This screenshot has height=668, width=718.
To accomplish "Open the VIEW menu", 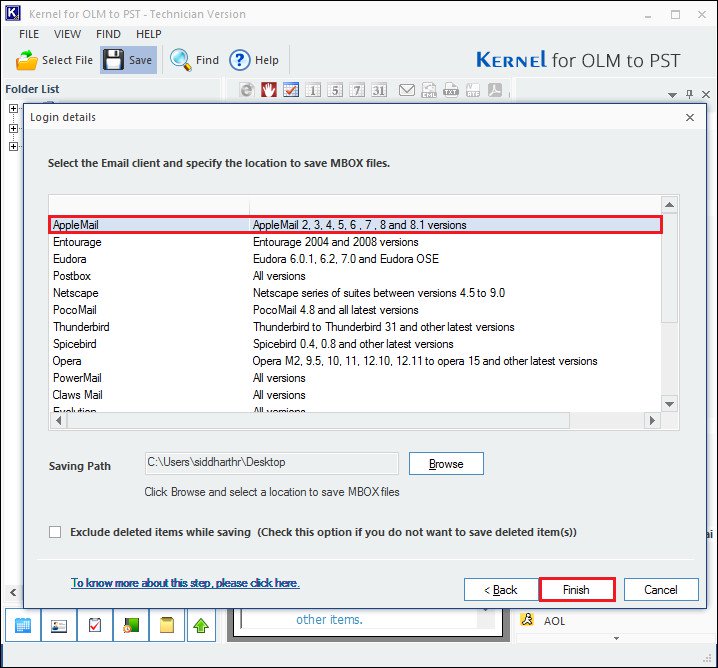I will [x=67, y=34].
